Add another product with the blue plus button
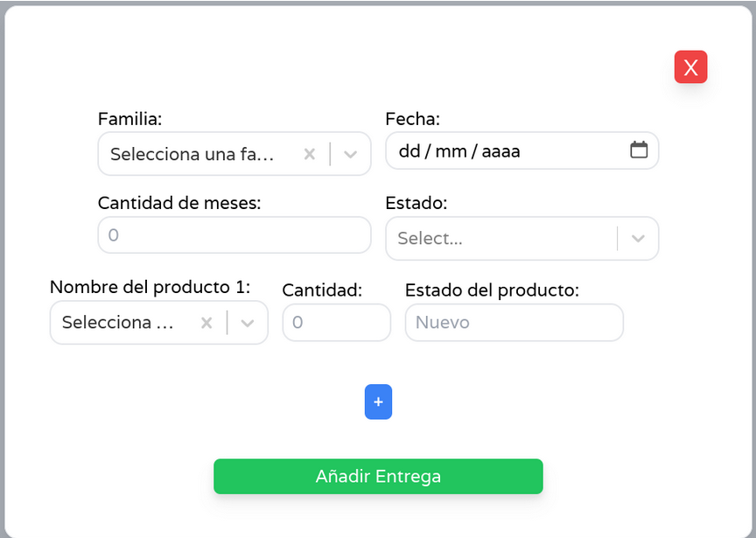The width and height of the screenshot is (756, 538). click(378, 402)
